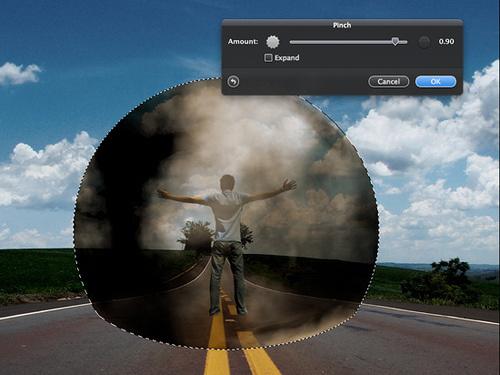Image resolution: width=500 pixels, height=375 pixels.
Task: Click the reset arrow icon in Pinch dialog
Action: tap(233, 82)
